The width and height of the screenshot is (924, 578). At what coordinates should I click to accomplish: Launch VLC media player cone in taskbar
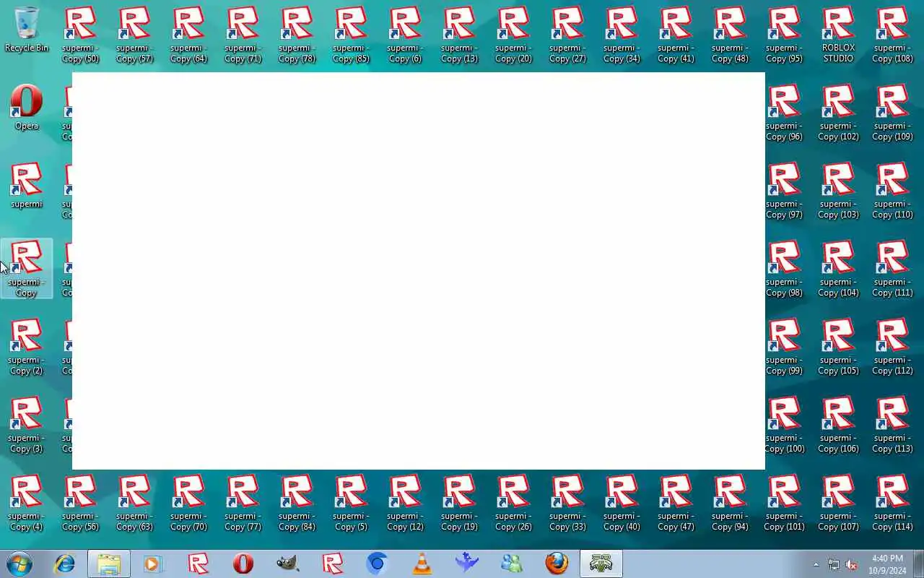pos(422,564)
